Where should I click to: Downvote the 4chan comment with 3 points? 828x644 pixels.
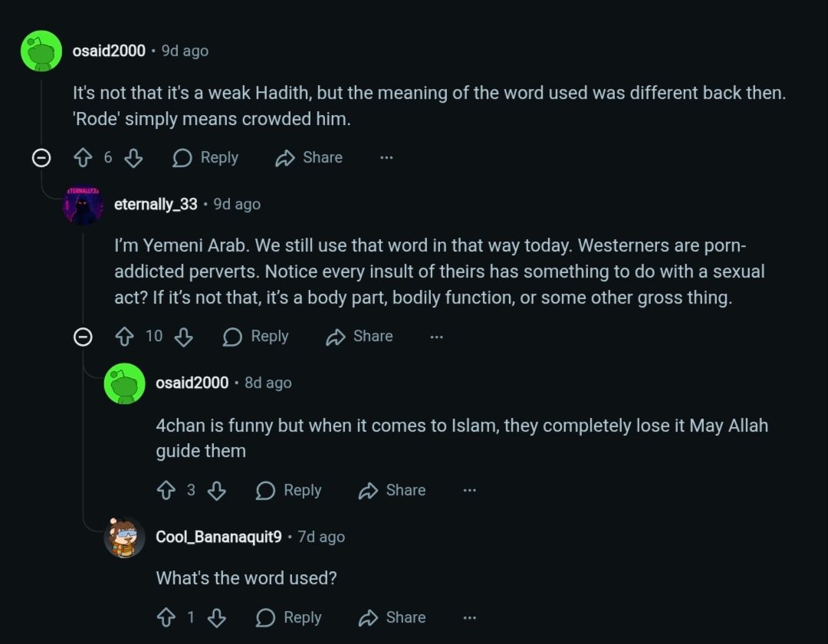point(217,491)
